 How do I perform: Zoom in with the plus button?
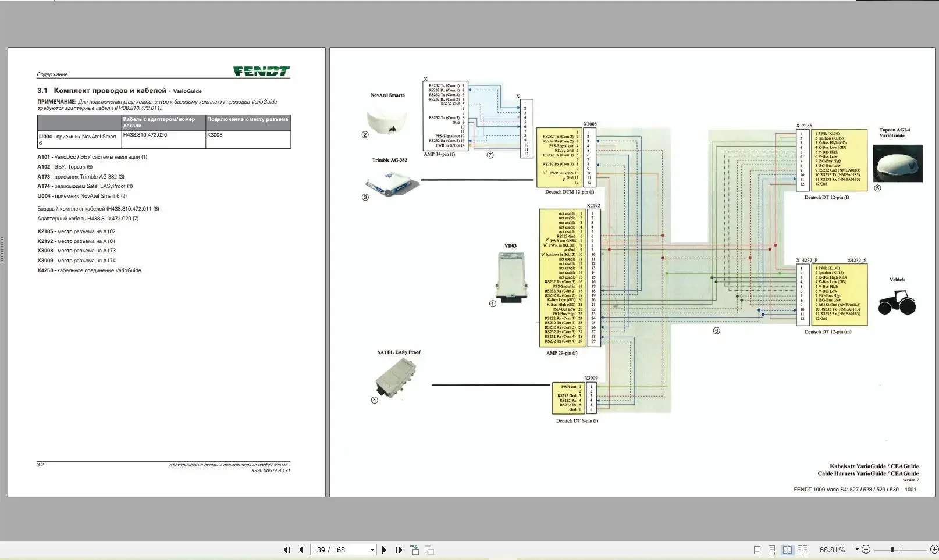(x=934, y=550)
